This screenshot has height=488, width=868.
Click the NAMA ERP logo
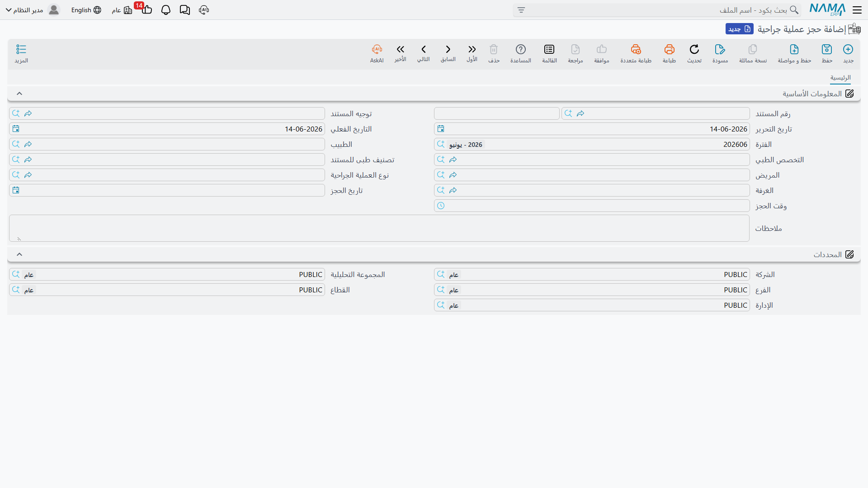click(x=827, y=10)
